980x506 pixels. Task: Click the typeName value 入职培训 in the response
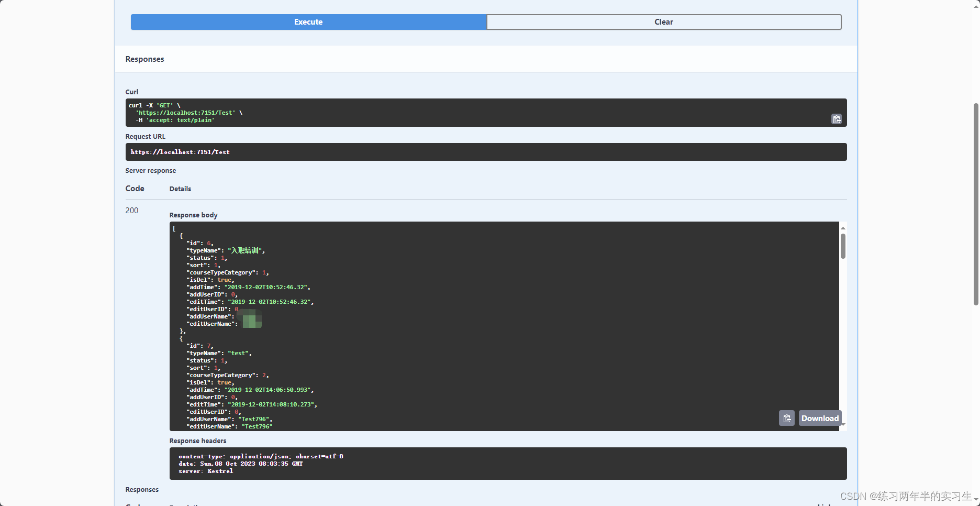click(246, 250)
